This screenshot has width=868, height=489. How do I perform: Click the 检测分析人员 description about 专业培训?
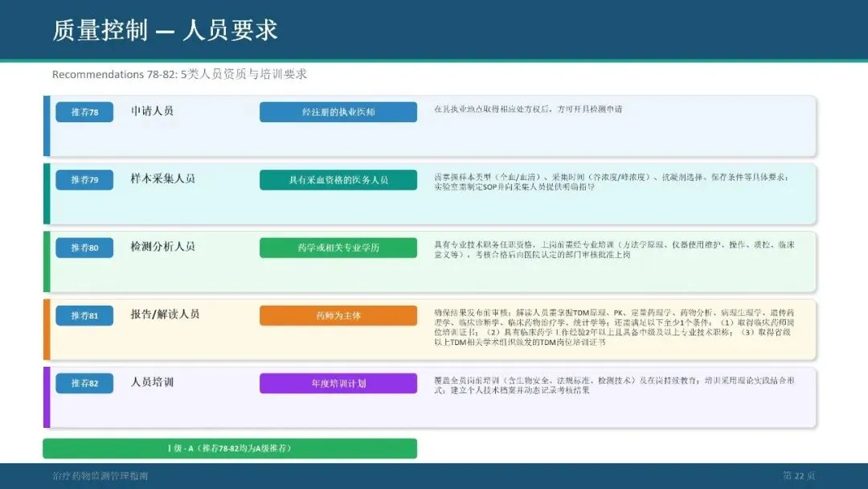pyautogui.click(x=615, y=250)
